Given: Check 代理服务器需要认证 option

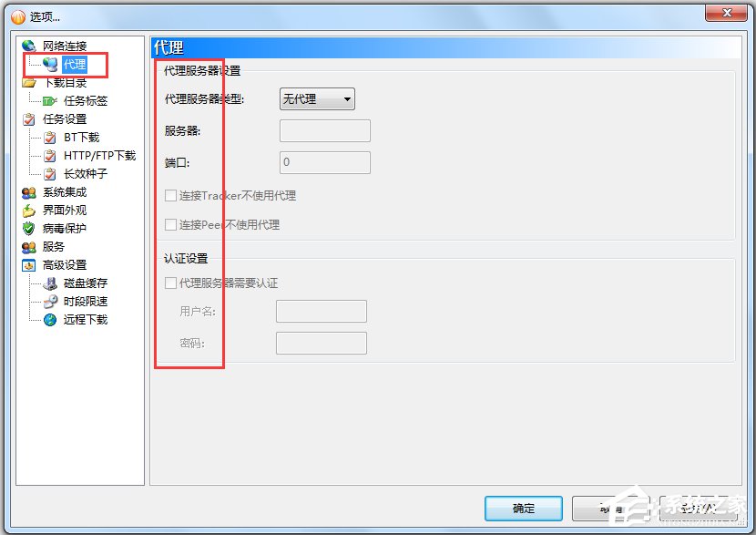Looking at the screenshot, I should click(x=170, y=283).
